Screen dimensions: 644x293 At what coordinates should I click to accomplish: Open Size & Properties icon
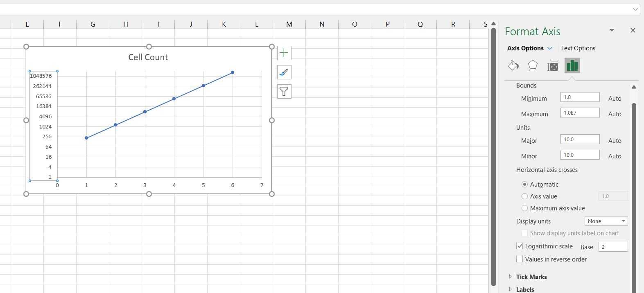(553, 65)
